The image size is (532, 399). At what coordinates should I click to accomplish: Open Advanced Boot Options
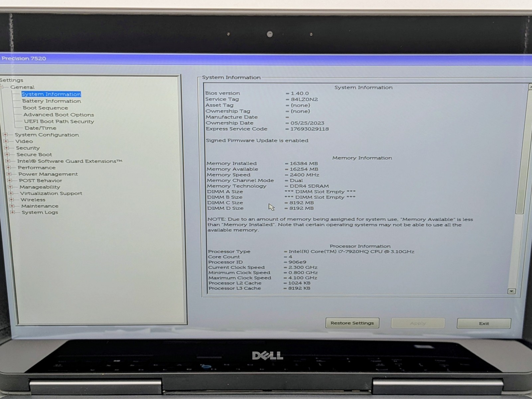[x=59, y=115]
